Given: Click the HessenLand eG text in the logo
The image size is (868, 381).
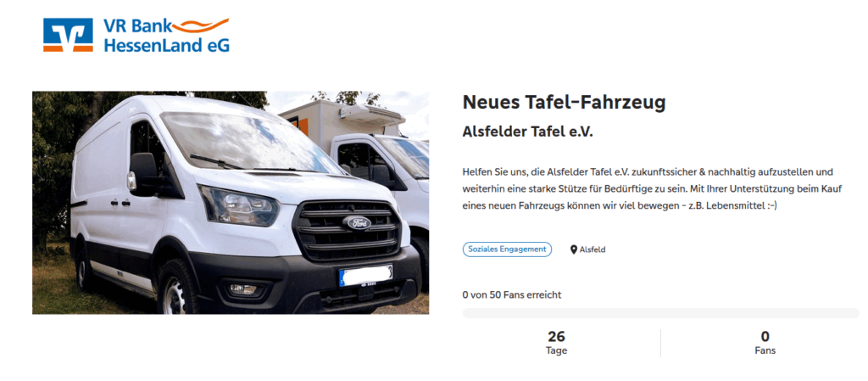Looking at the screenshot, I should (x=166, y=46).
